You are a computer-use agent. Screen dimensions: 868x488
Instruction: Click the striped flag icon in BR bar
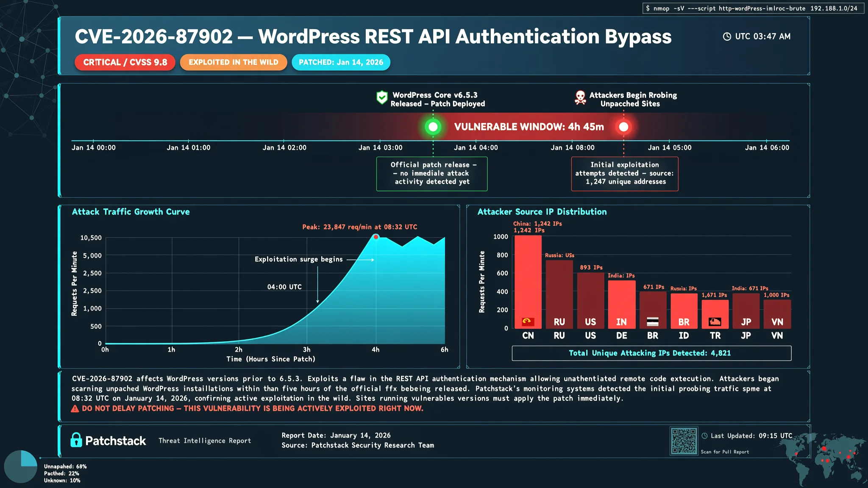point(653,322)
